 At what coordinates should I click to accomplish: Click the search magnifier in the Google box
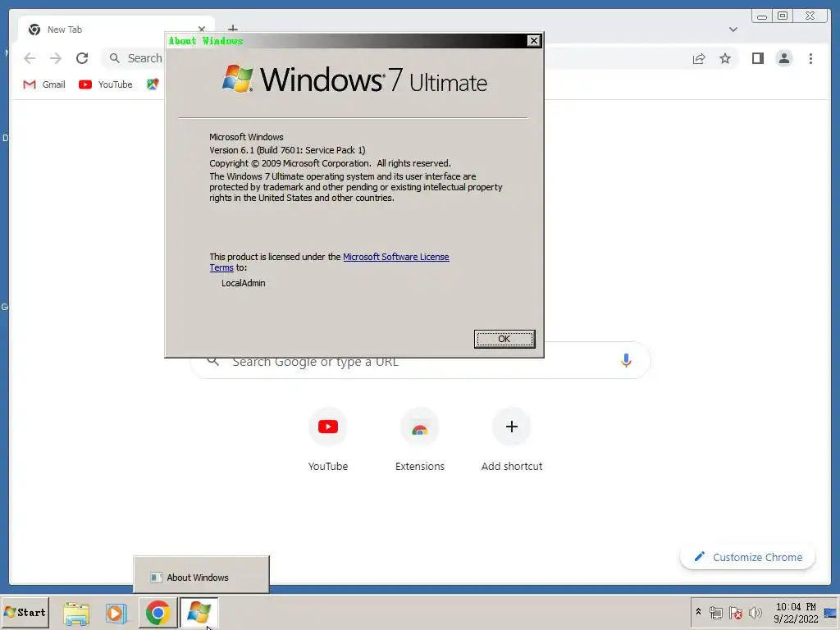pyautogui.click(x=213, y=361)
